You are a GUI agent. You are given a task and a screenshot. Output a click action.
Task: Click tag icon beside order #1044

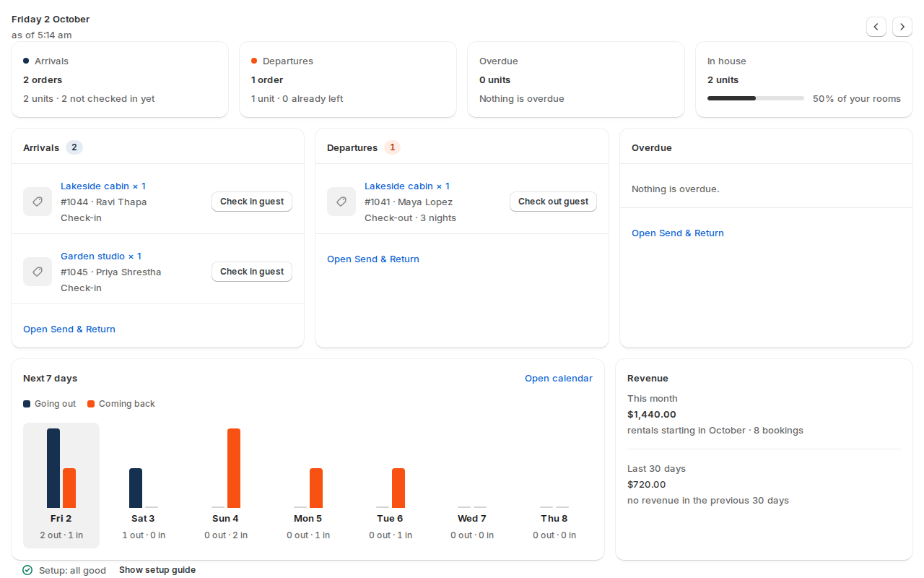[x=38, y=202]
